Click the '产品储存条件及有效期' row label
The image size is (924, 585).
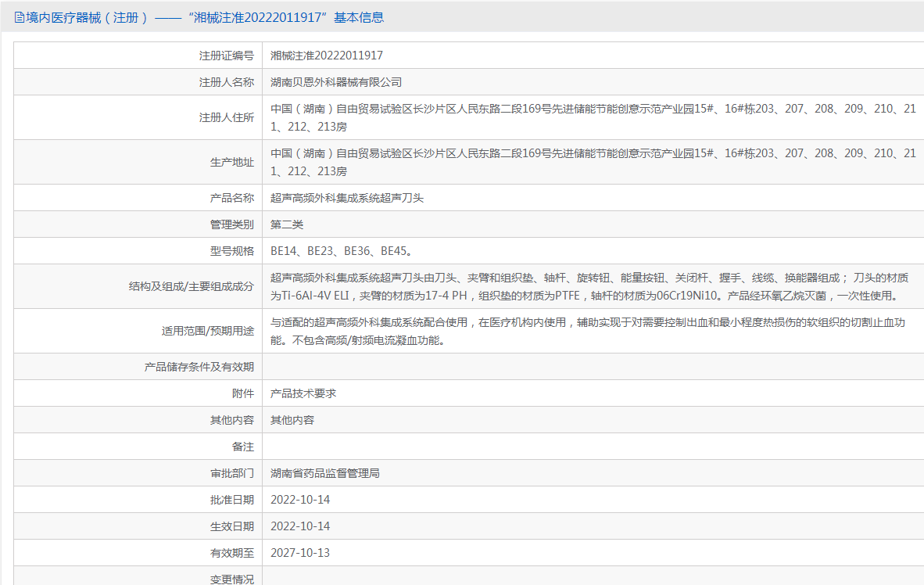pos(199,367)
